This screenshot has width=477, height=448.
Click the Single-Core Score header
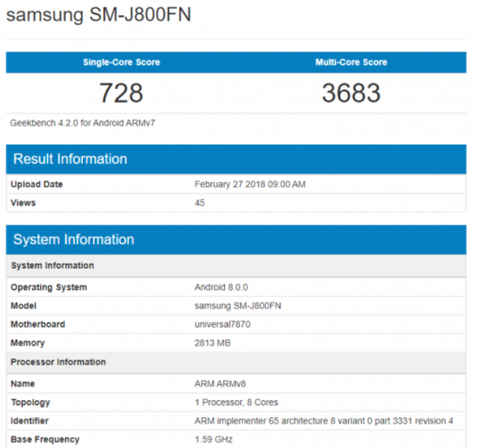(x=121, y=63)
